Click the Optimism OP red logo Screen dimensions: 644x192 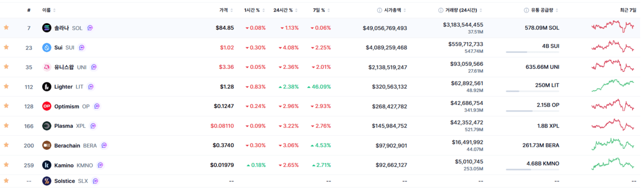(x=47, y=106)
